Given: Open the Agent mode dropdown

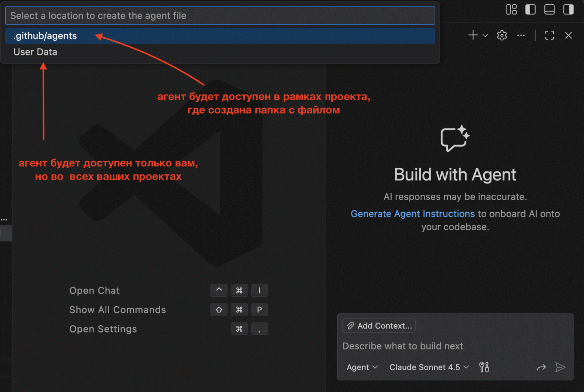Looking at the screenshot, I should (361, 367).
